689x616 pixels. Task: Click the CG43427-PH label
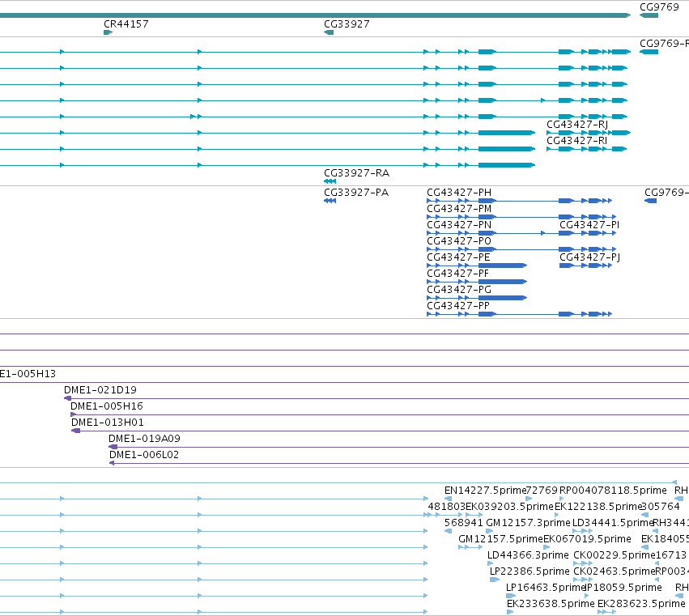(x=459, y=193)
